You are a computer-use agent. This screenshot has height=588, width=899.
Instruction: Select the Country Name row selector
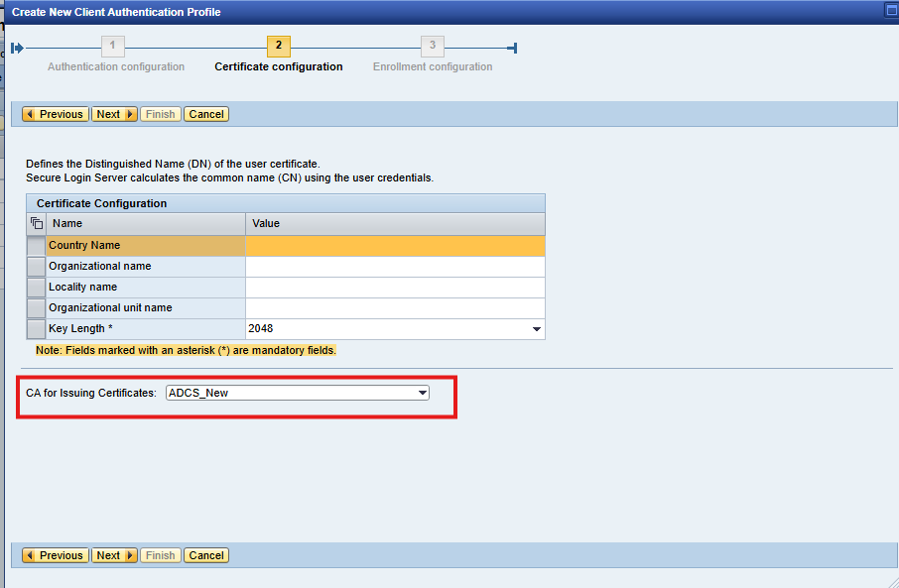[37, 246]
